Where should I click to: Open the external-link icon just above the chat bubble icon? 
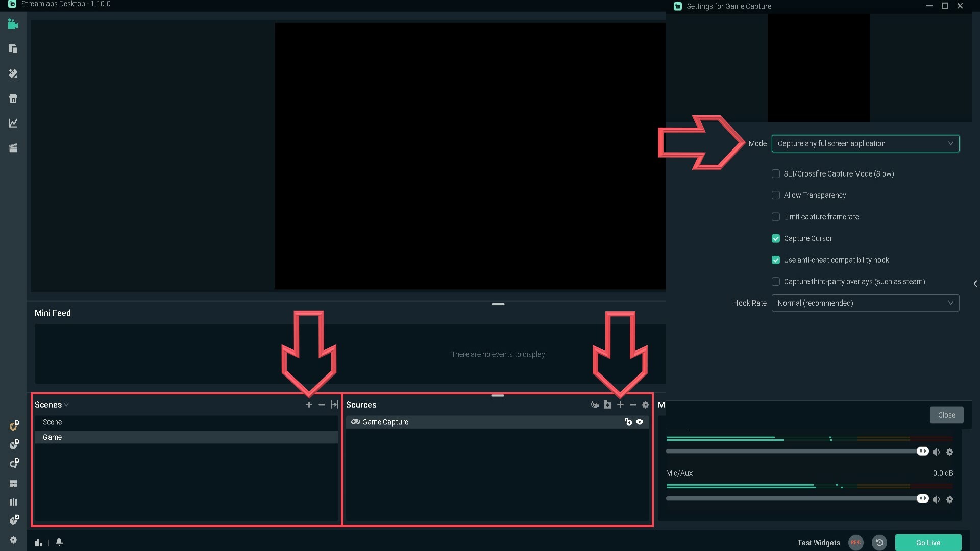point(14,445)
